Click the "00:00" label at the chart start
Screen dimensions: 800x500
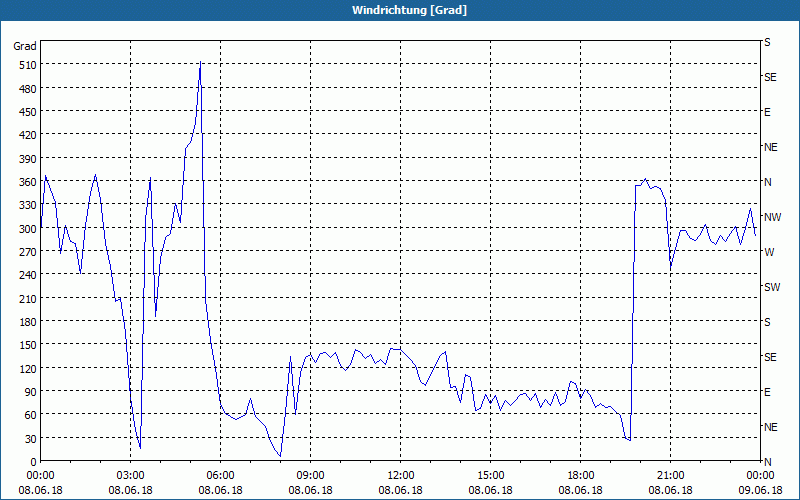click(x=40, y=476)
